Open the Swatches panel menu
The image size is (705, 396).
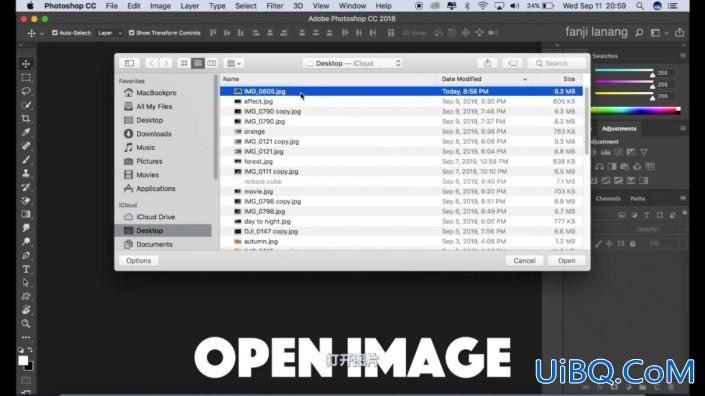point(683,55)
